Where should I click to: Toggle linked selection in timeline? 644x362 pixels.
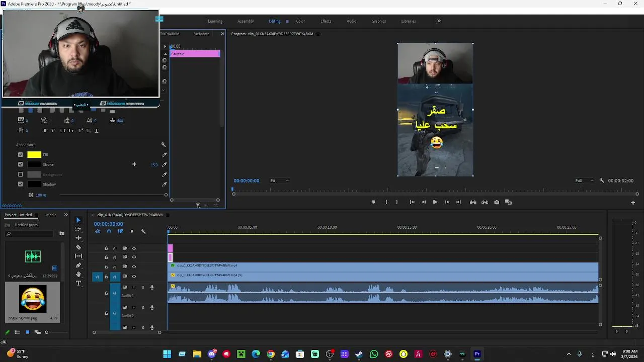[x=120, y=231]
